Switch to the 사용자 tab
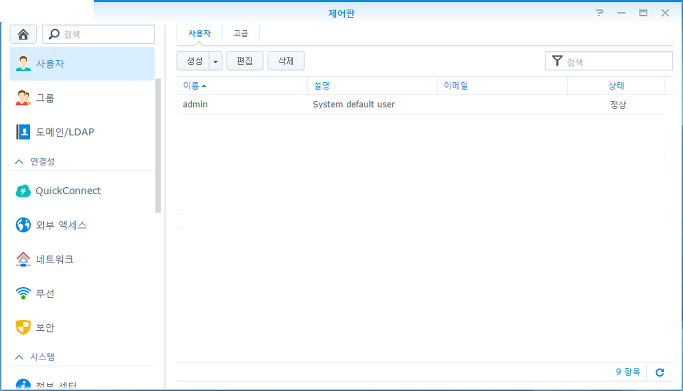 [x=199, y=33]
